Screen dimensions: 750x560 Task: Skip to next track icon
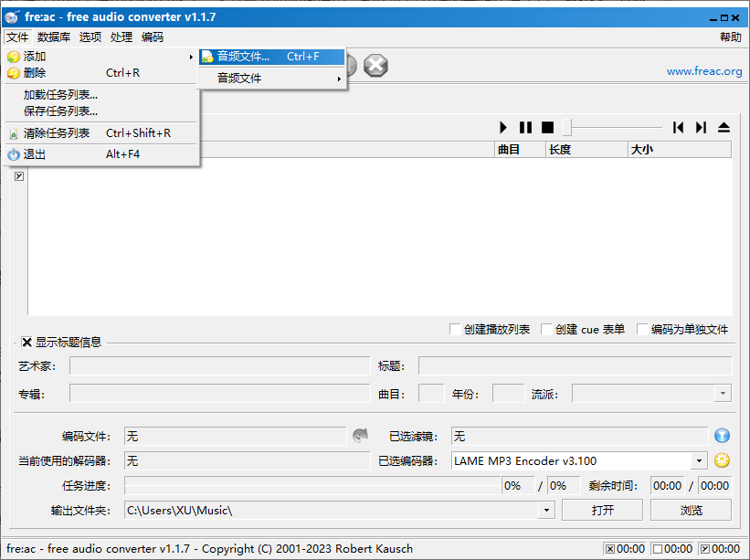click(701, 128)
